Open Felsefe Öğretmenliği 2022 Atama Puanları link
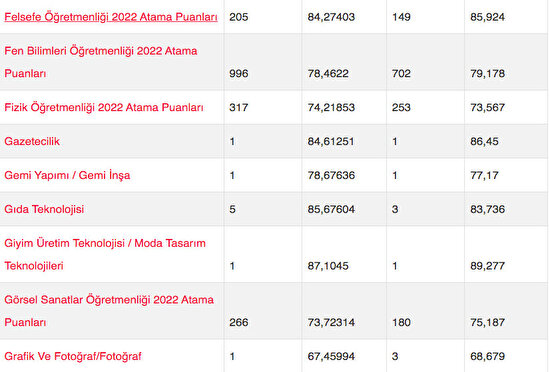The image size is (550, 372). [x=111, y=17]
